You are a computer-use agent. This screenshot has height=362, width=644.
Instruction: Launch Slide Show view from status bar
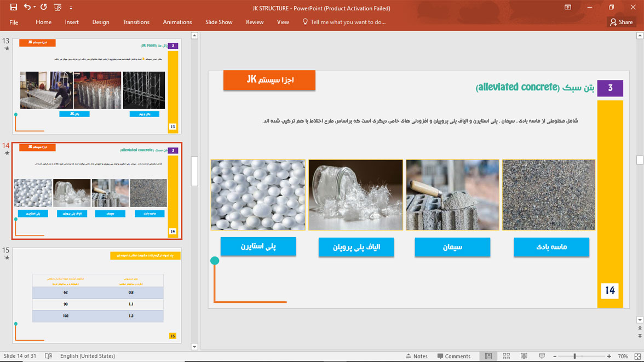542,356
